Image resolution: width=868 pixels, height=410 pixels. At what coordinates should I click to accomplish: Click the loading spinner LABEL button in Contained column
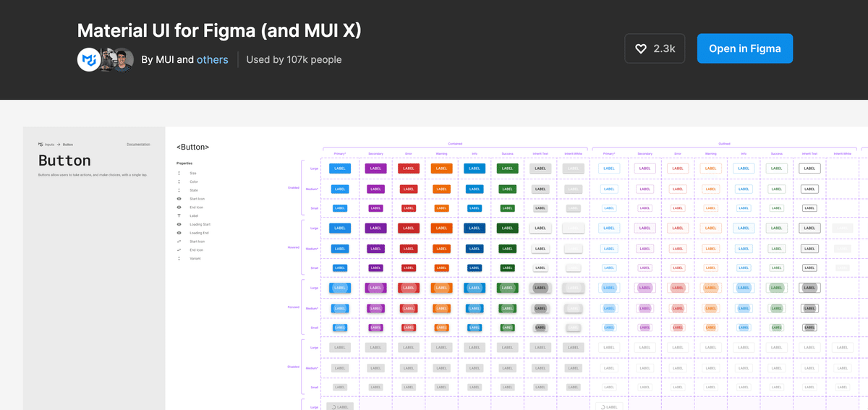340,407
